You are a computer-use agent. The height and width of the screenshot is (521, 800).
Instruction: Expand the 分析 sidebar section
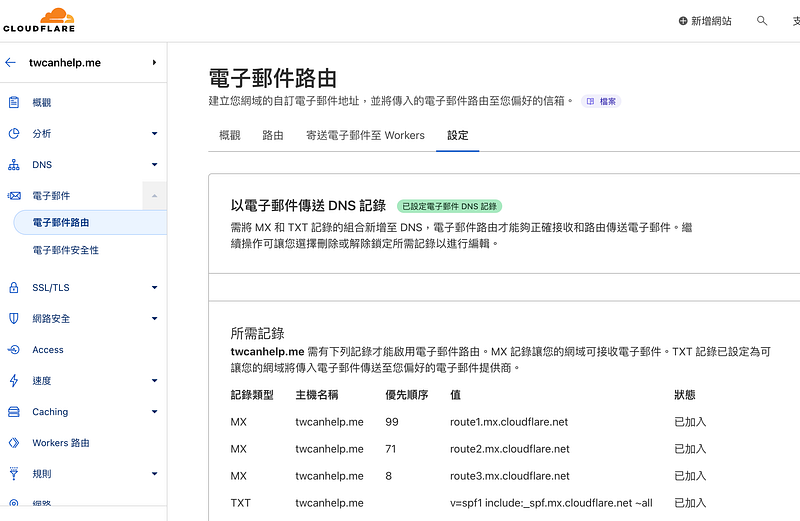click(155, 134)
